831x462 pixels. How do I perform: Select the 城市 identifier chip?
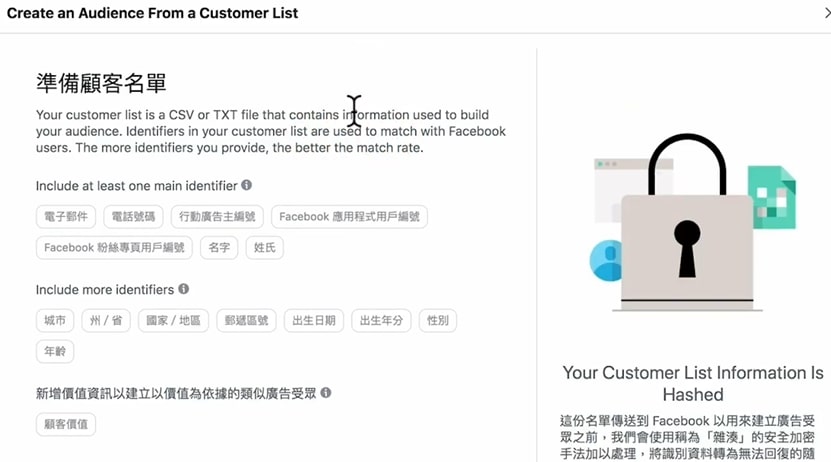[x=55, y=321]
